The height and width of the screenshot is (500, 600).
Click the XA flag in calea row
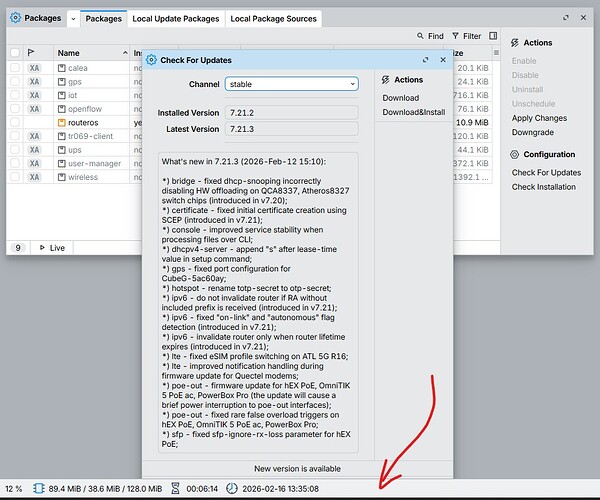pyautogui.click(x=34, y=68)
